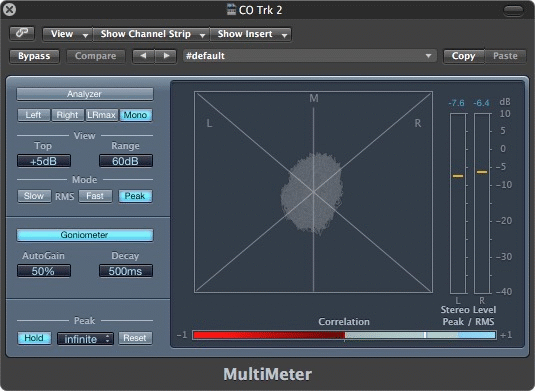Screen dimensions: 535x391
Task: Click the -7.6 left peak value
Action: pyautogui.click(x=457, y=103)
